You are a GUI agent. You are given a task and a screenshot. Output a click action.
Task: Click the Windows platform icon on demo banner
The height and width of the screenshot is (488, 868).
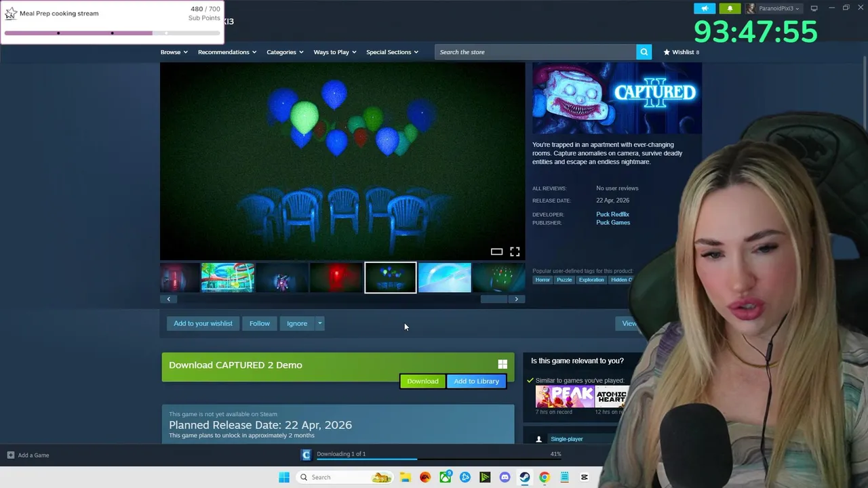[502, 365]
